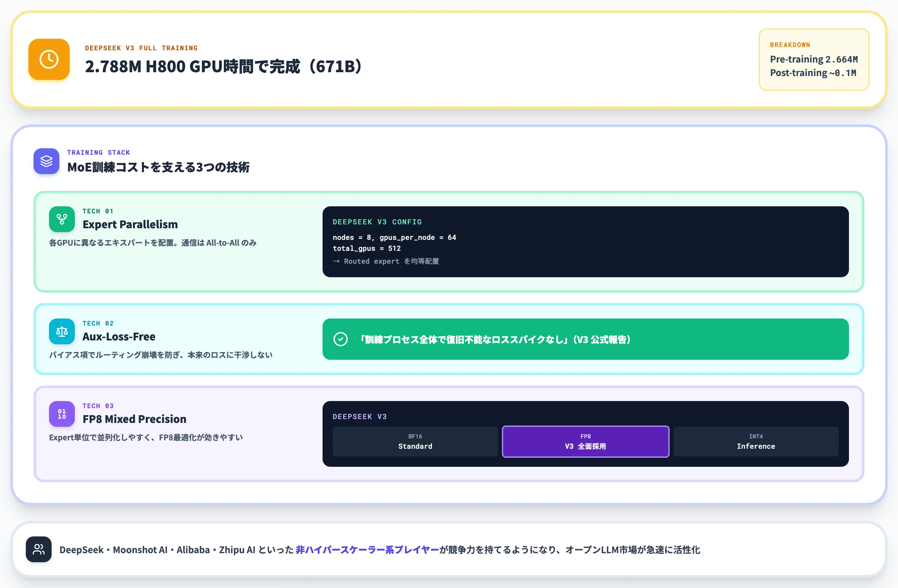Click the cyan balance scale icon

(62, 331)
